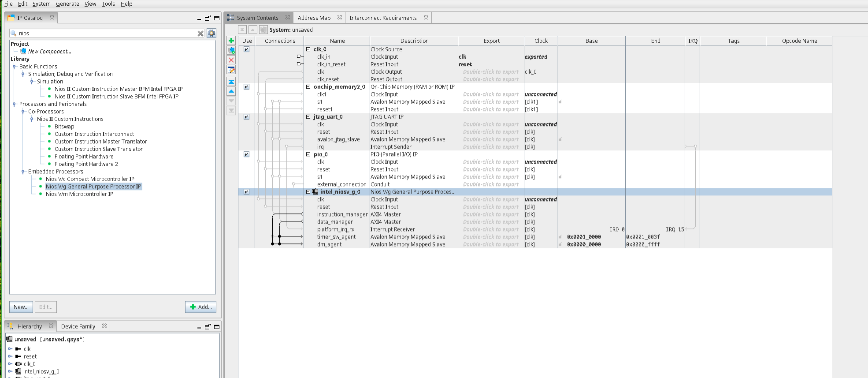Close the Address Map tab
Viewport: 868px width, 378px height.
point(340,18)
